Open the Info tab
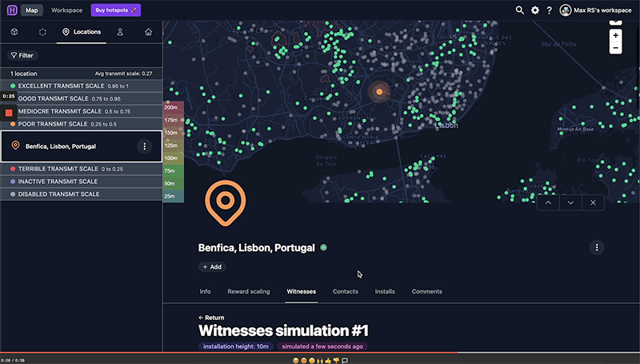The image size is (640, 364). [x=206, y=291]
